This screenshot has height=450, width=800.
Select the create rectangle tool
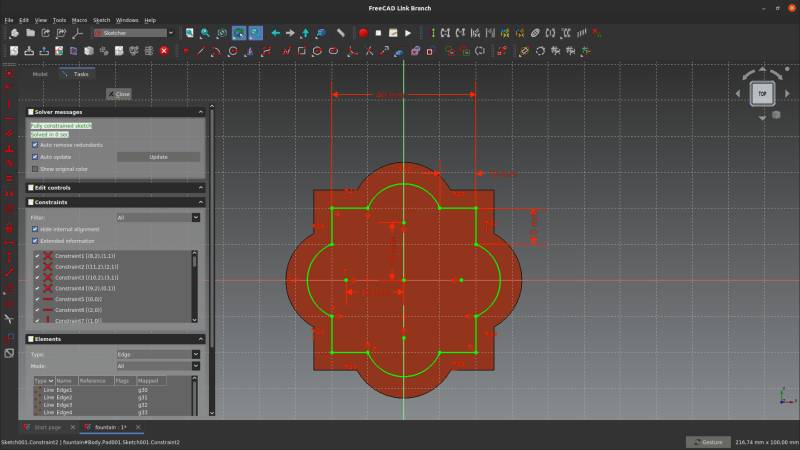(x=302, y=51)
